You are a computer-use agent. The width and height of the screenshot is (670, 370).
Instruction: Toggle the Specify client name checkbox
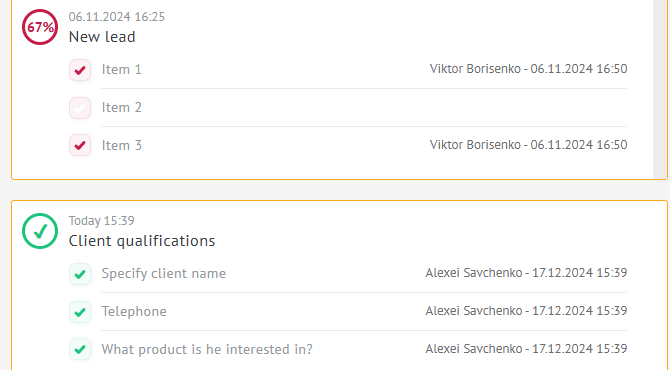coord(80,274)
